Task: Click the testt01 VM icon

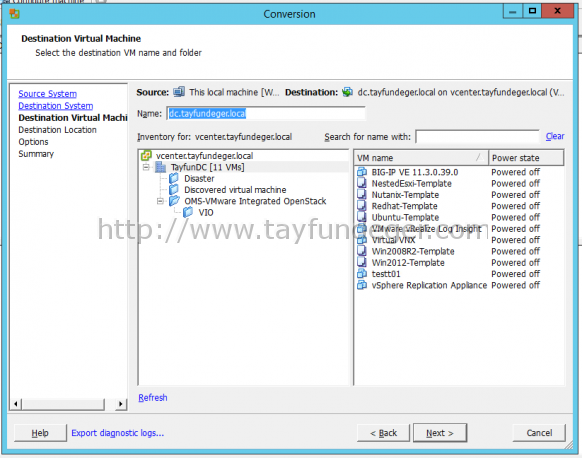Action: pyautogui.click(x=362, y=274)
